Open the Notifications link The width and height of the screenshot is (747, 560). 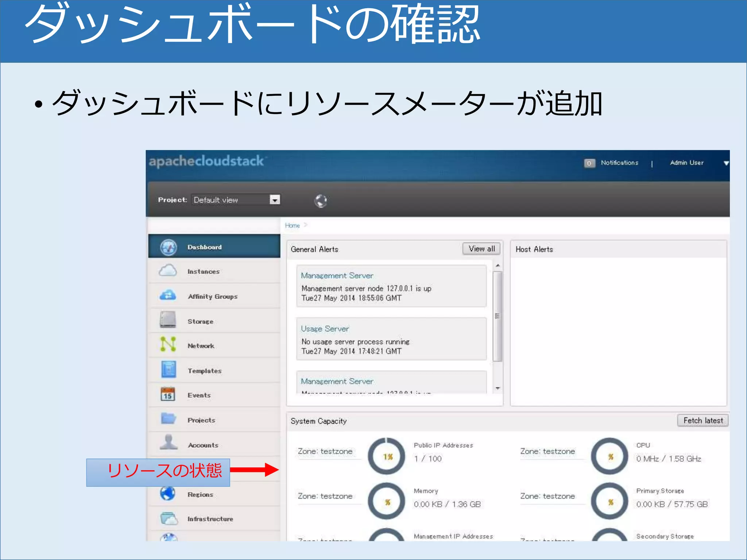point(619,163)
